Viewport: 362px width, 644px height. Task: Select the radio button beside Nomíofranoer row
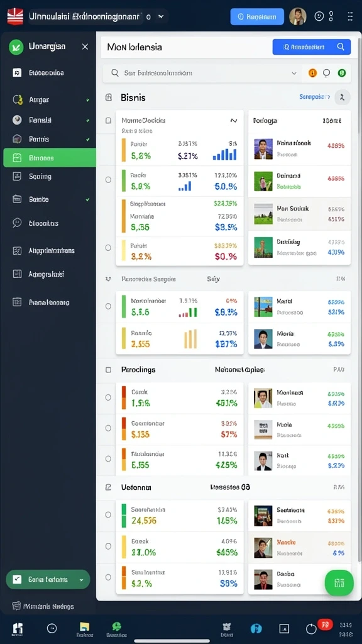click(x=108, y=306)
